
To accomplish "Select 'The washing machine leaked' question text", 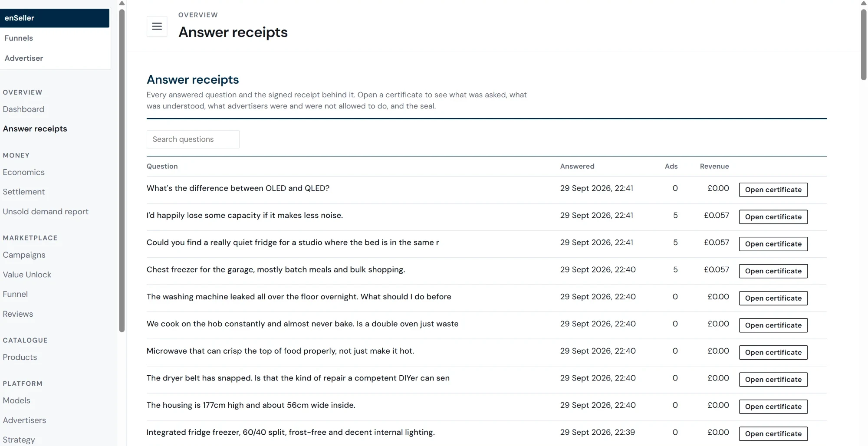I will (x=299, y=297).
